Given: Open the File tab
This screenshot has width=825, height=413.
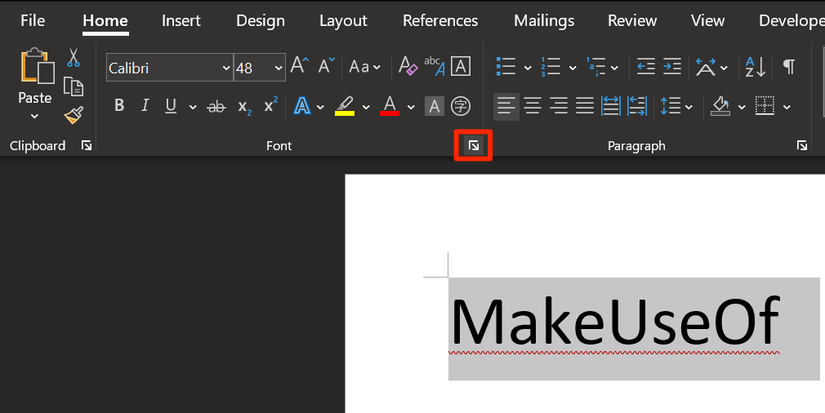Looking at the screenshot, I should pos(33,21).
